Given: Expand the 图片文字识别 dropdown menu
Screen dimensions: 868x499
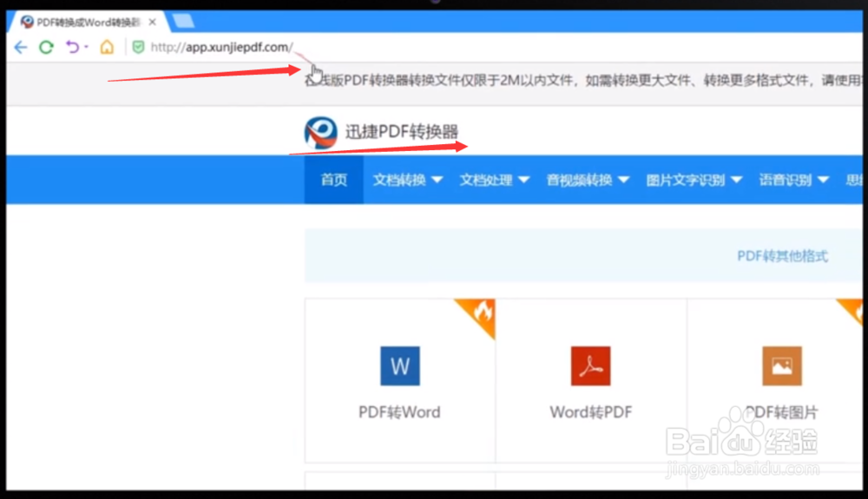Looking at the screenshot, I should 694,180.
